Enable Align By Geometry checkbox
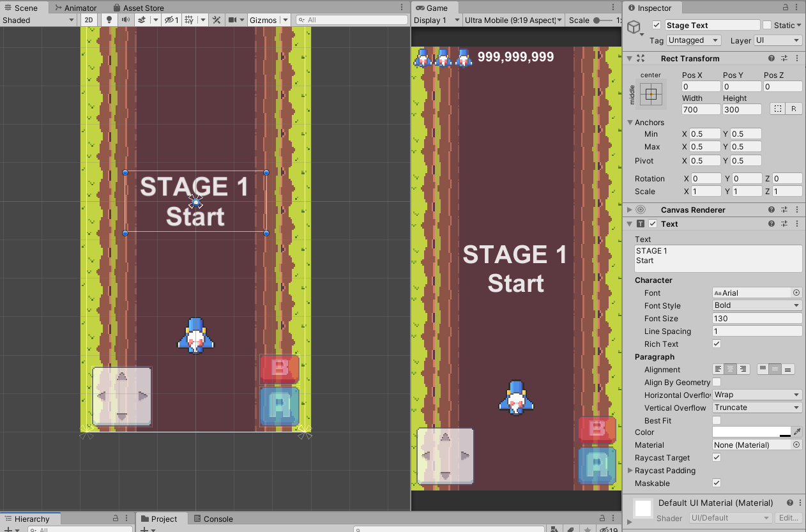This screenshot has width=806, height=532. pyautogui.click(x=717, y=382)
